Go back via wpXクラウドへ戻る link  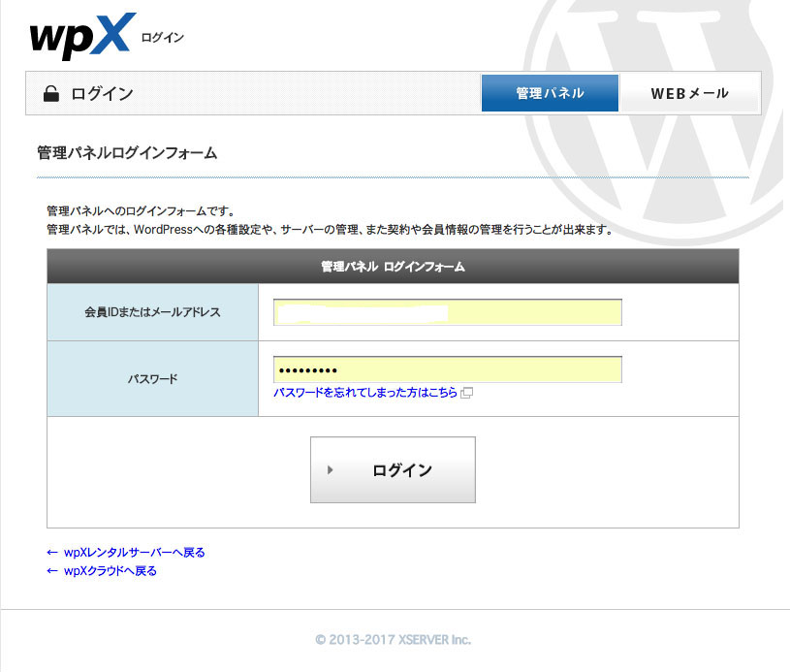111,571
